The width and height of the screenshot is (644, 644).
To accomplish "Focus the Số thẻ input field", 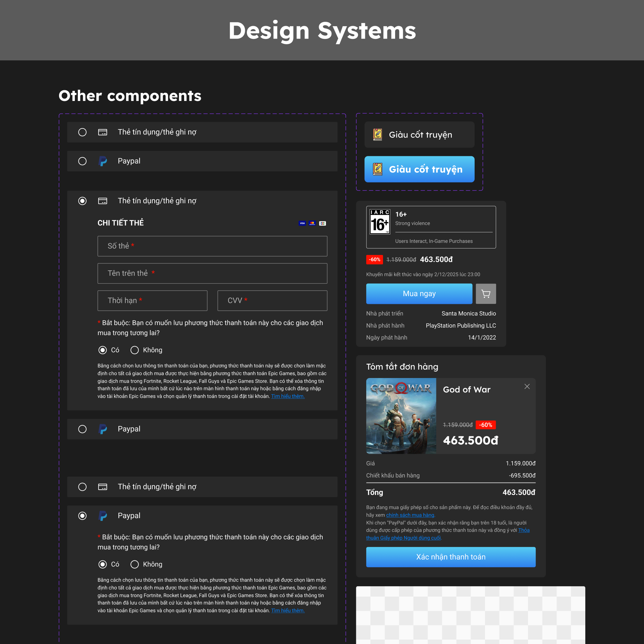I will [212, 246].
